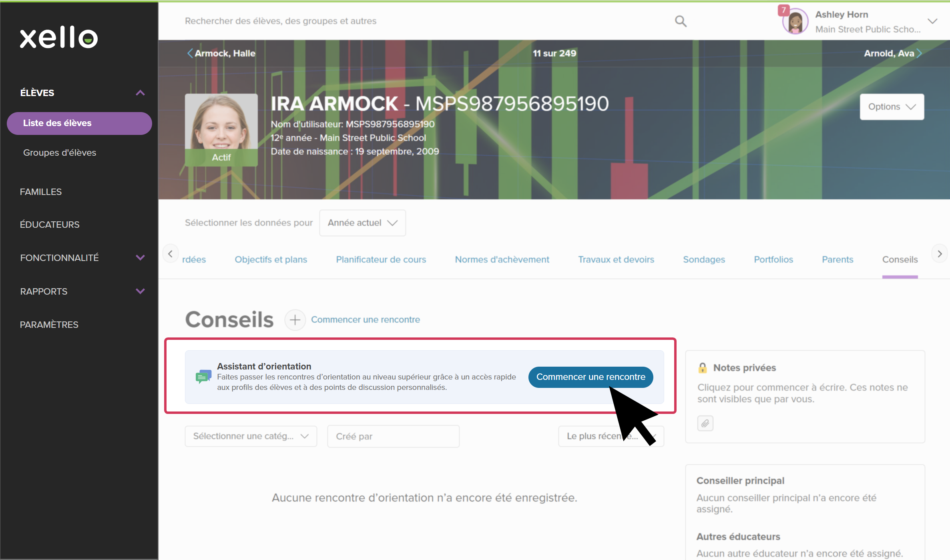
Task: Switch to the Objectifs et plans tab
Action: click(271, 259)
